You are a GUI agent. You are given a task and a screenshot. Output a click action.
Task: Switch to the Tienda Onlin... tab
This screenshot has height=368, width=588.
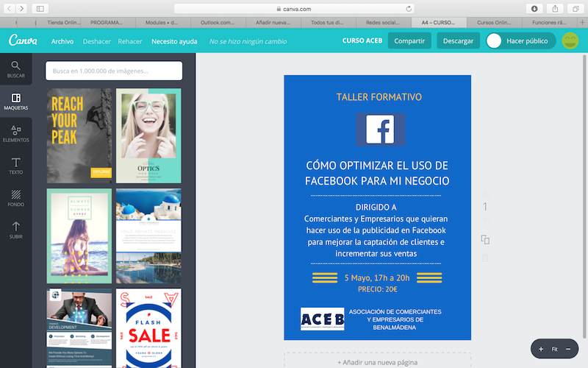tap(63, 23)
